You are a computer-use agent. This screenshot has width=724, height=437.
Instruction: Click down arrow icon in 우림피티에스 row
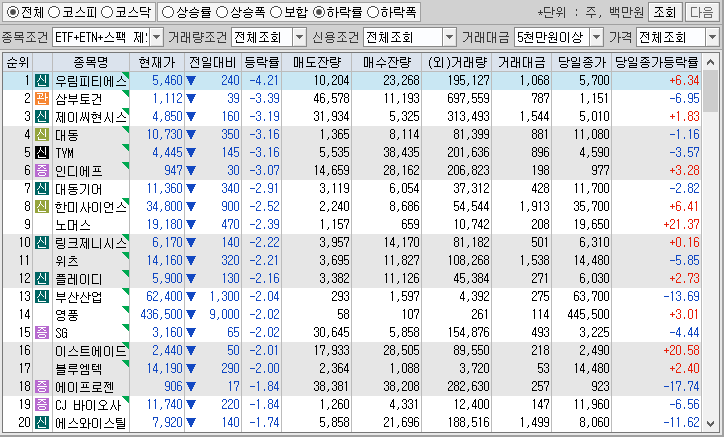[x=191, y=81]
